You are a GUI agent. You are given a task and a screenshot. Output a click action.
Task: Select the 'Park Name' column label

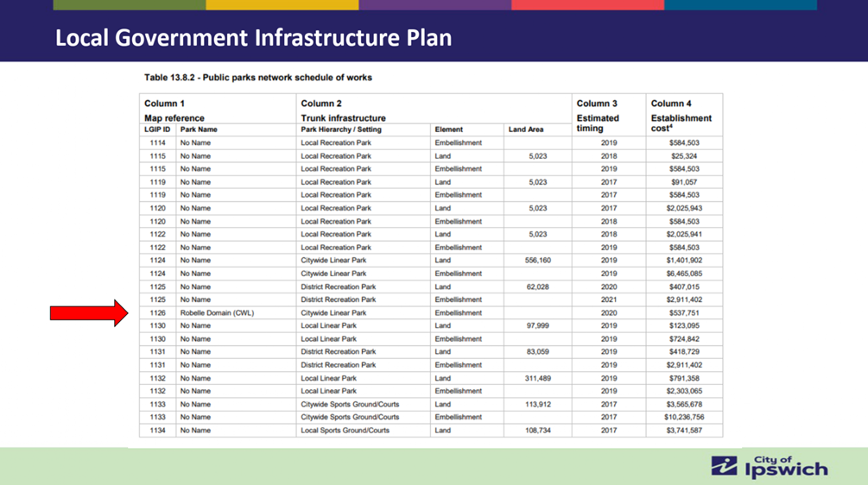click(199, 129)
